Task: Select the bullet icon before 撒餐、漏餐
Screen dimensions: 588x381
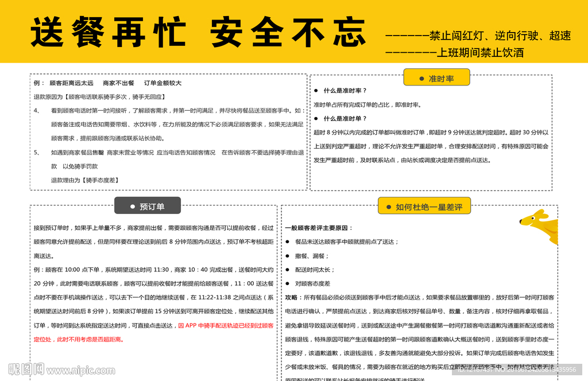Action: 287,255
